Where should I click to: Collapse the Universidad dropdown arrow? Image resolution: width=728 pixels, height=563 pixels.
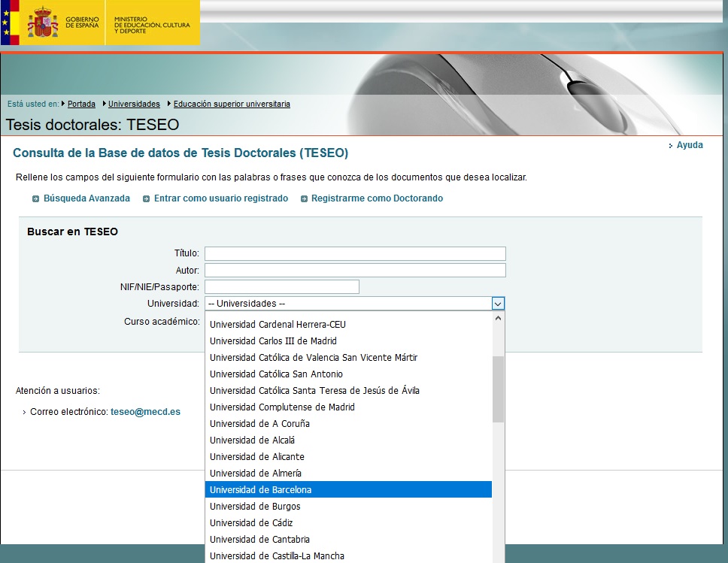(x=497, y=304)
